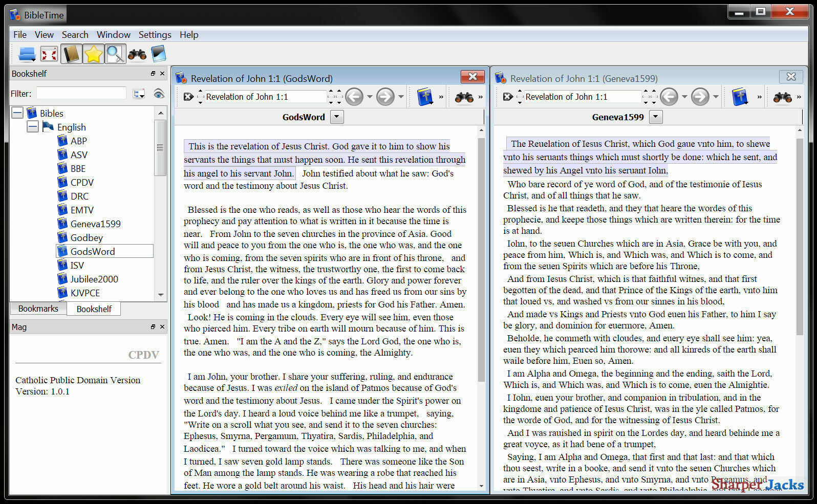Open module chooser Bible icon in Geneva1599 window
817x504 pixels.
[x=740, y=97]
